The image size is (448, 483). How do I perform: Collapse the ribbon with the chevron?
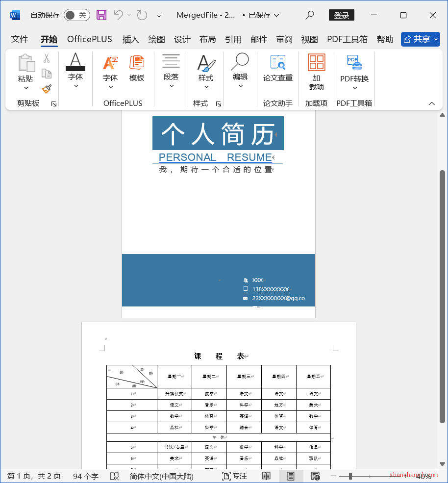point(432,103)
